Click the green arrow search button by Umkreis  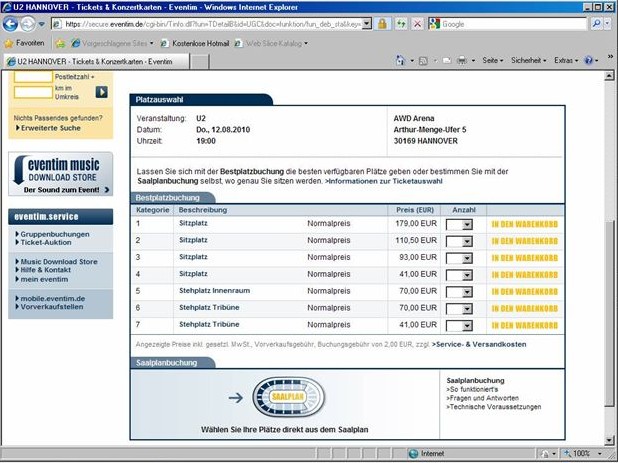(101, 92)
